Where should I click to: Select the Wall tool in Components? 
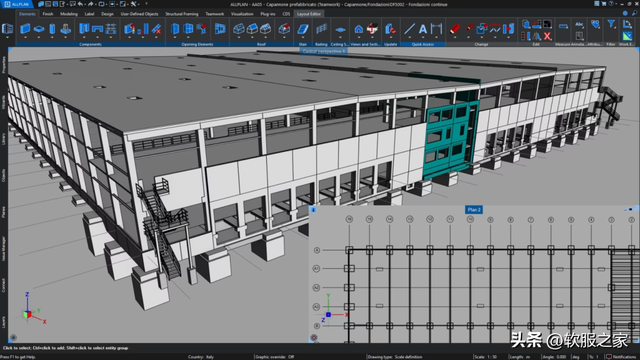(25, 29)
